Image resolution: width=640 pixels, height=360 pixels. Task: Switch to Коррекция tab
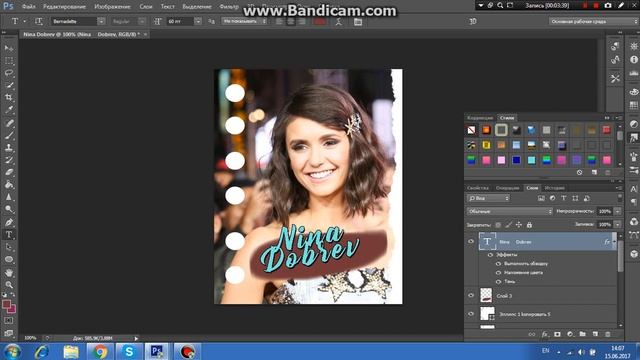coord(480,118)
